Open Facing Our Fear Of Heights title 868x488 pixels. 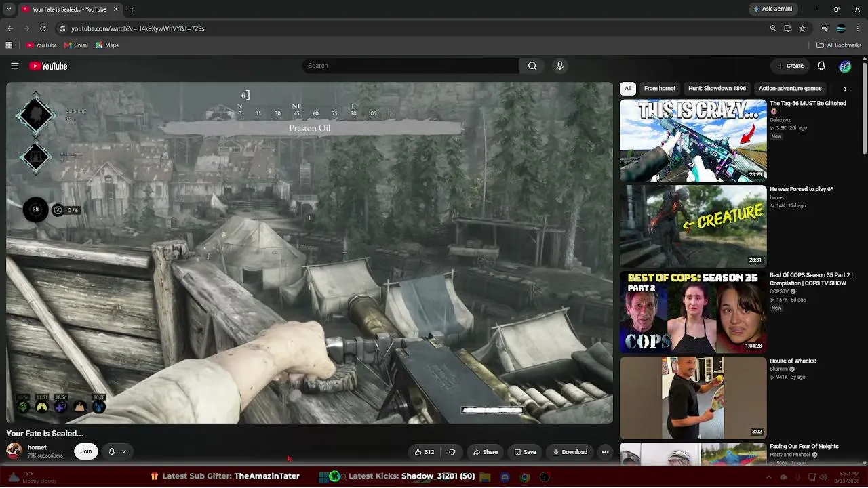tap(804, 447)
